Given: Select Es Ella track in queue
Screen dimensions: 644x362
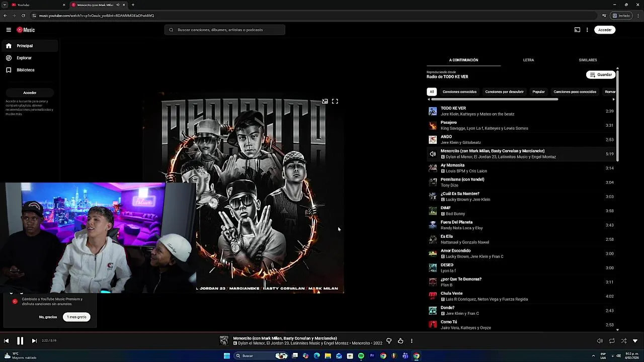Looking at the screenshot, I should pyautogui.click(x=521, y=239).
